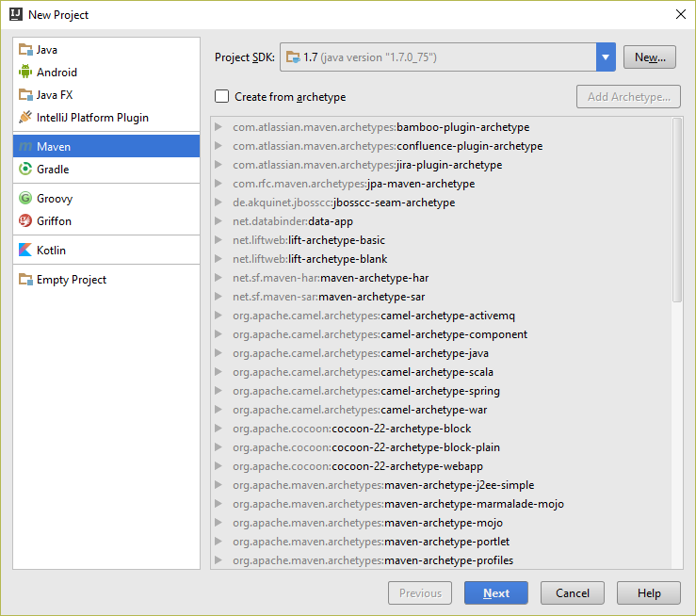
Task: Select Gradle project type
Action: [x=106, y=170]
